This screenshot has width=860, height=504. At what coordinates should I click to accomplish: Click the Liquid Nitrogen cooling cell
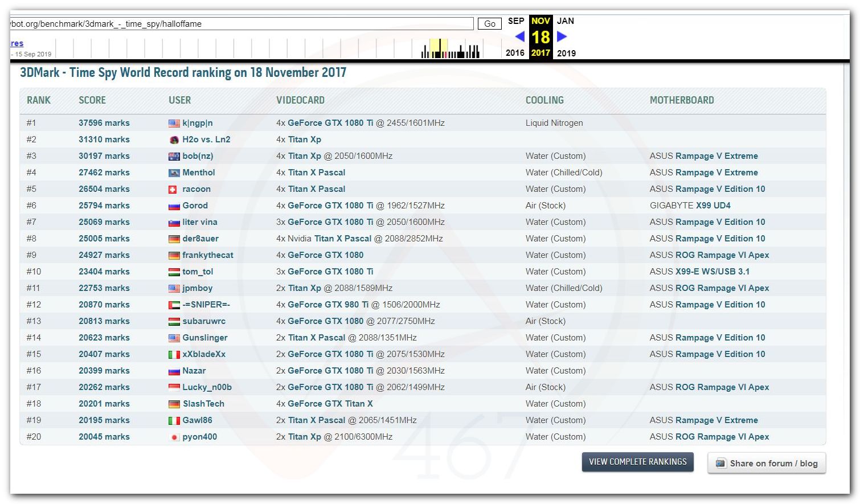tap(554, 123)
